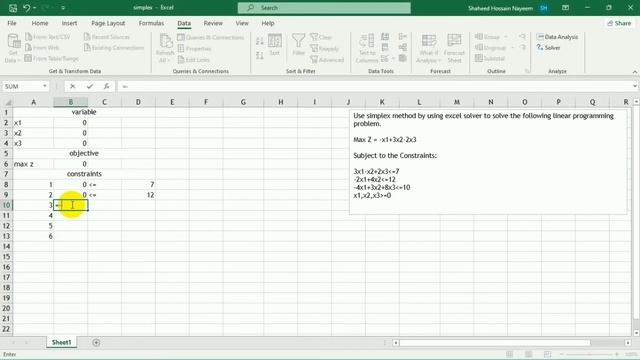
Task: Open the Data Analysis tool
Action: [x=557, y=37]
